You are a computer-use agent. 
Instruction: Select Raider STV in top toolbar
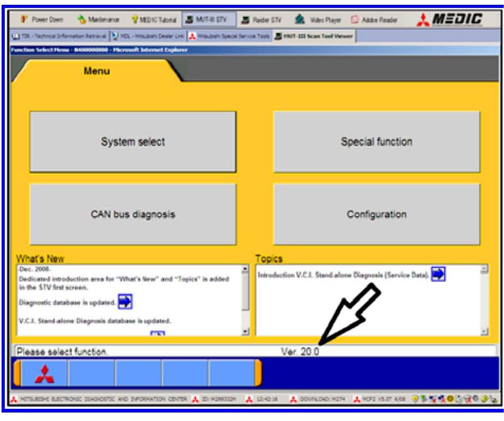pyautogui.click(x=262, y=20)
